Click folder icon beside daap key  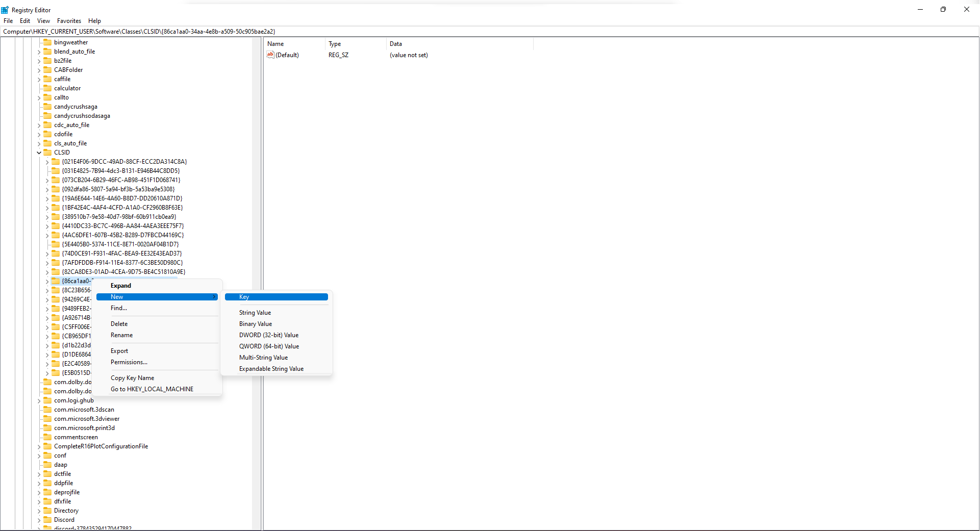pyautogui.click(x=47, y=465)
